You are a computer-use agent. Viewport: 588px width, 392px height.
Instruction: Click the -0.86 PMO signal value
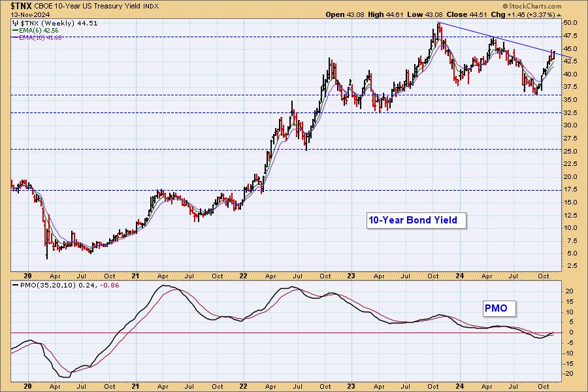click(110, 285)
